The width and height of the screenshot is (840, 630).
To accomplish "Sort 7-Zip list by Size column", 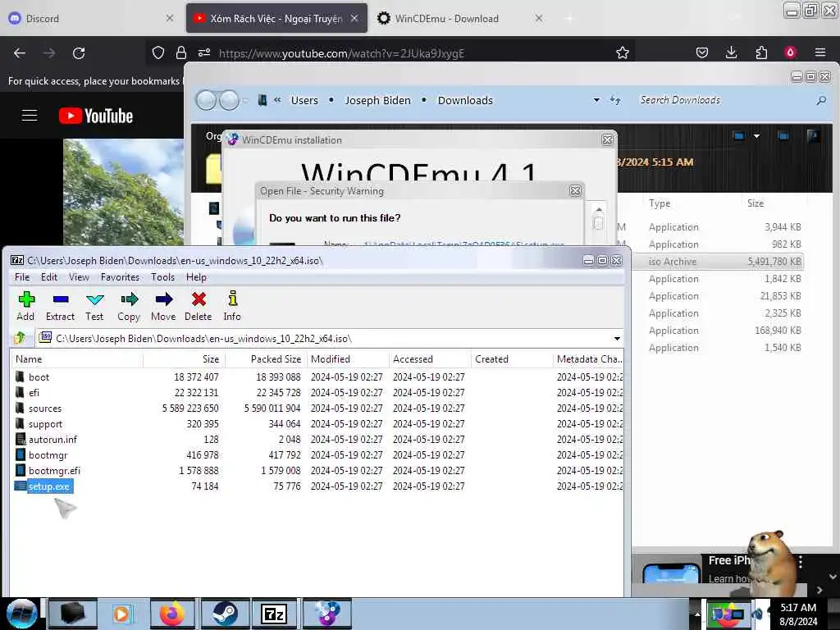I will coord(184,359).
